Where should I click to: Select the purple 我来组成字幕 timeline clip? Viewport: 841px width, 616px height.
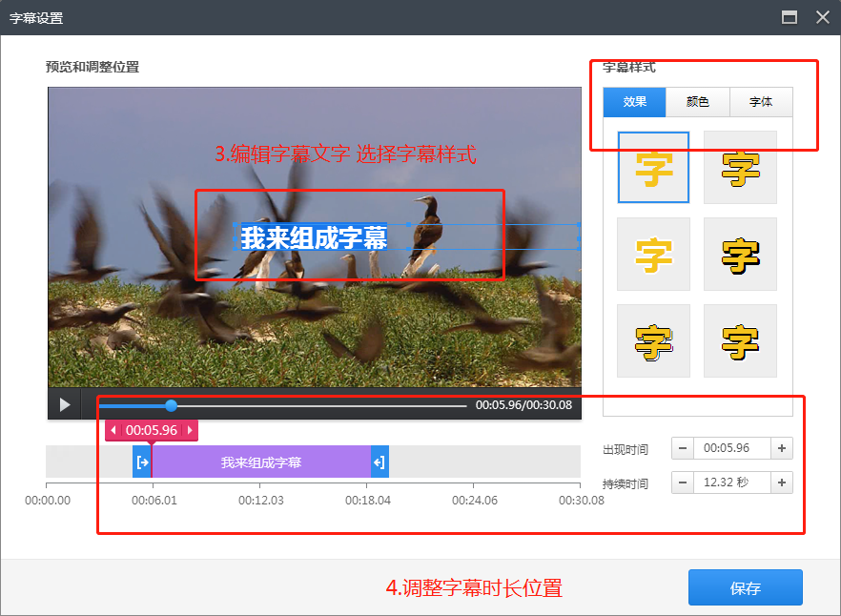(260, 462)
